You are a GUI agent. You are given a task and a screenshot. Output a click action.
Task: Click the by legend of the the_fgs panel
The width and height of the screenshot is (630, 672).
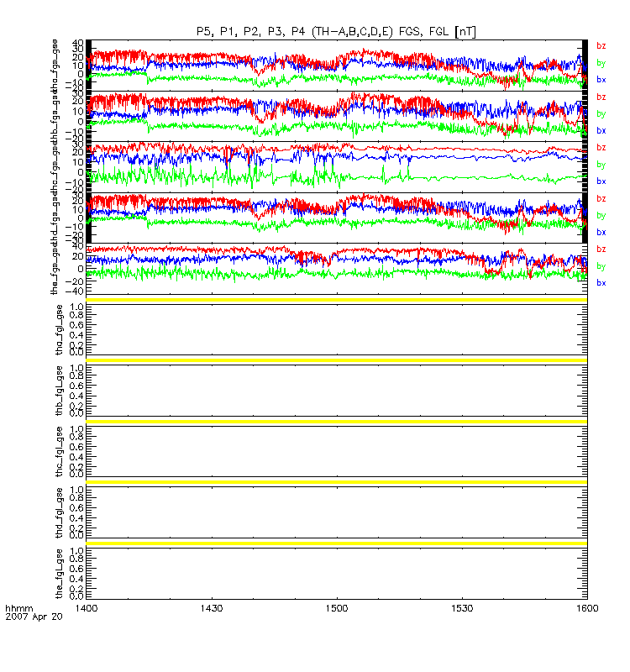tap(601, 266)
